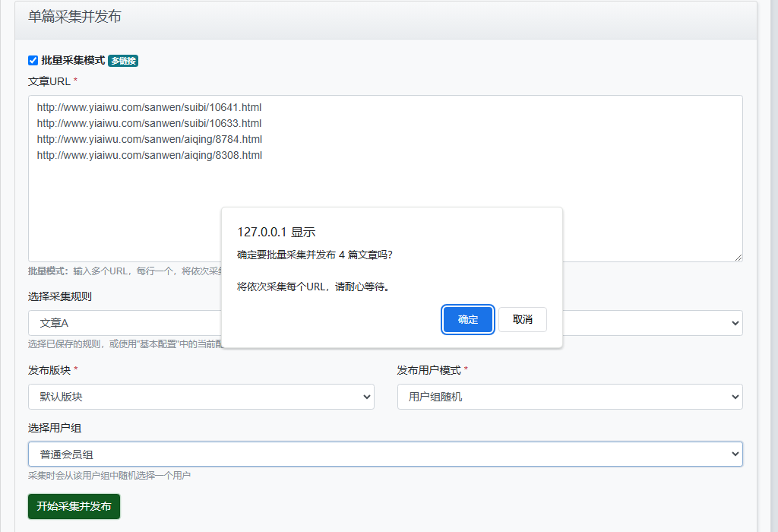Click the 选择用户组 label

tap(54, 428)
